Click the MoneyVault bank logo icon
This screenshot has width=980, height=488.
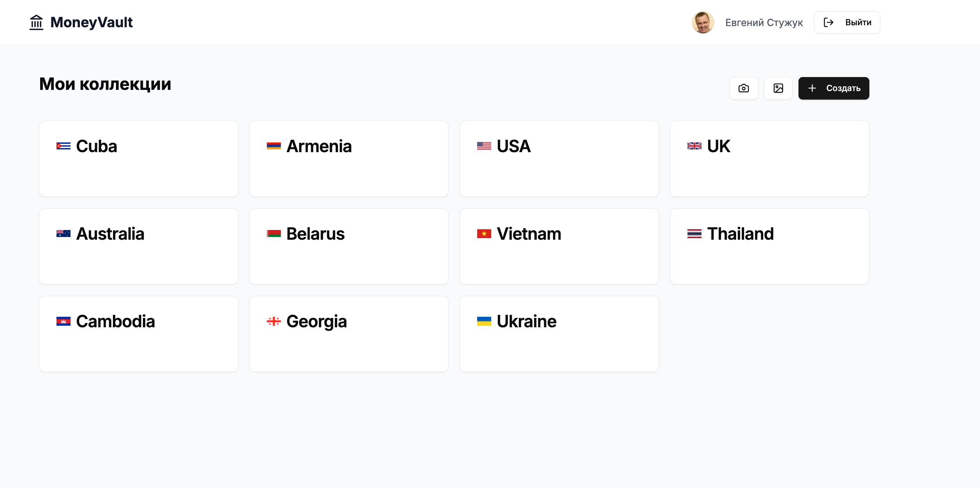37,23
